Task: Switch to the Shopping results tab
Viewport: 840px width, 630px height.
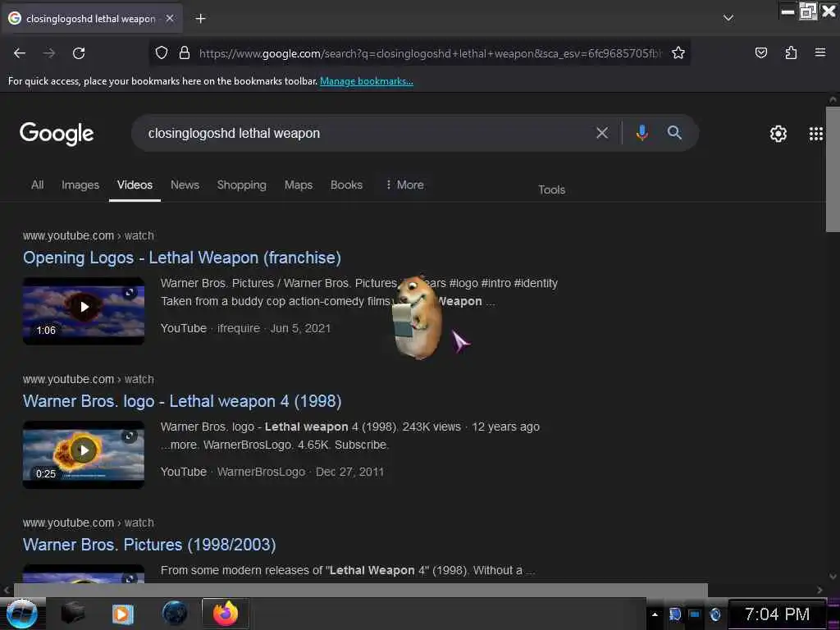Action: [x=242, y=185]
